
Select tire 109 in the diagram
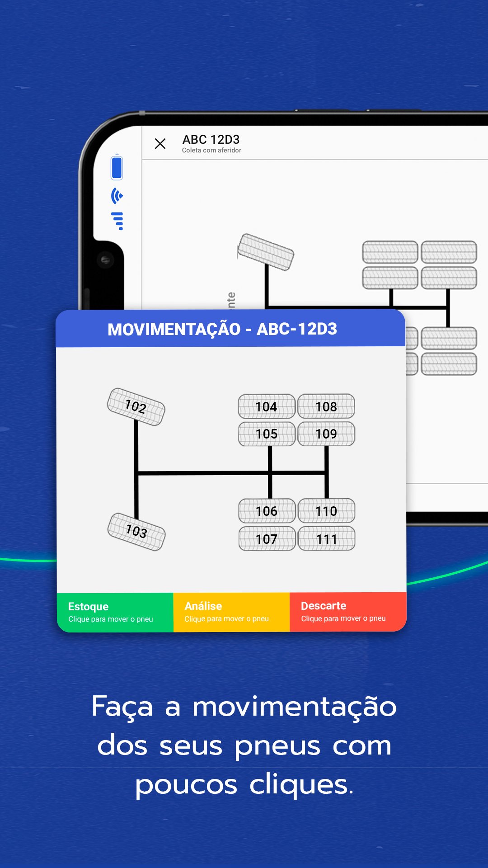(326, 434)
